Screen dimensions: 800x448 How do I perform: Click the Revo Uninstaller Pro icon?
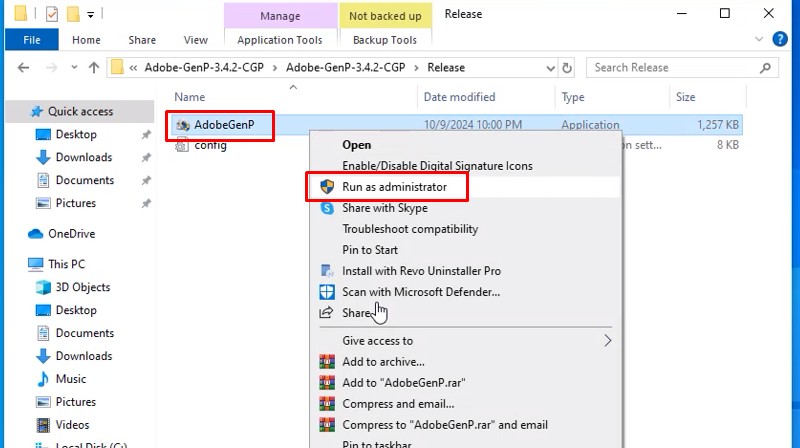(x=326, y=271)
